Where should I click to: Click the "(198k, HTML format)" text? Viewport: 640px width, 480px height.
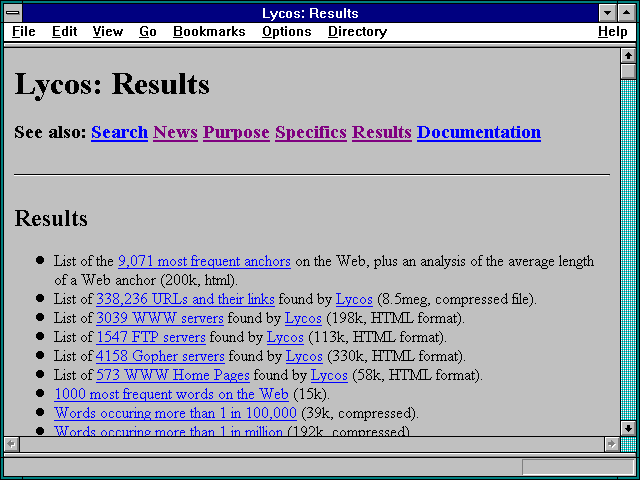pos(396,318)
